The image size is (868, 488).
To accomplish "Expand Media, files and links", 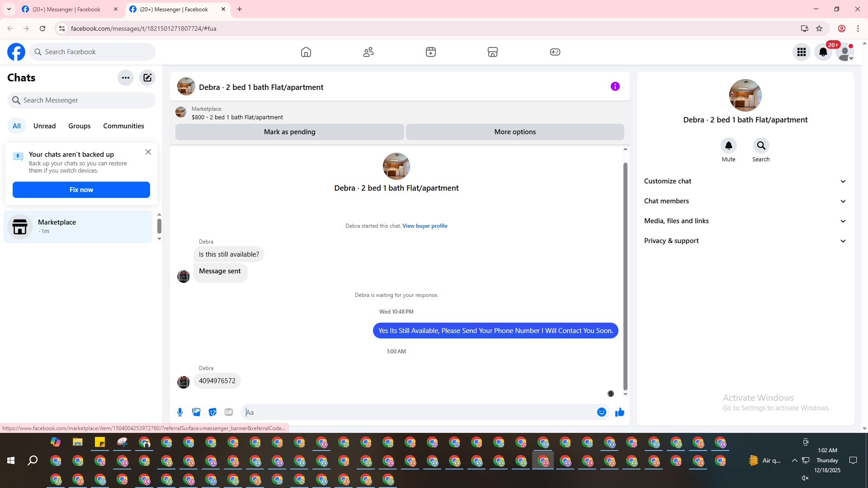I will pyautogui.click(x=745, y=221).
